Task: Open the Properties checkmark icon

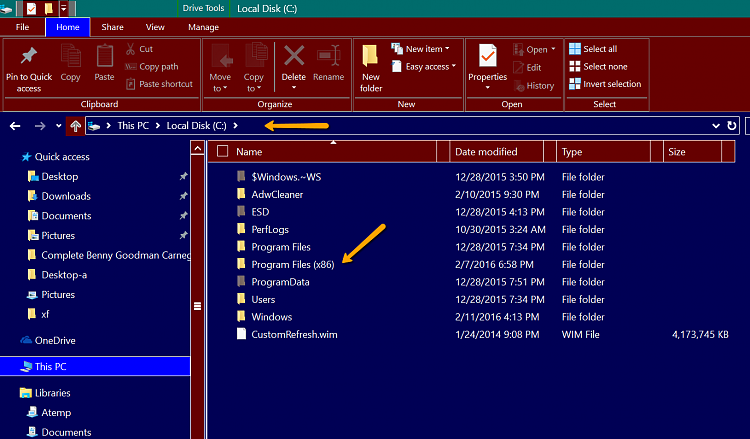Action: (x=488, y=56)
